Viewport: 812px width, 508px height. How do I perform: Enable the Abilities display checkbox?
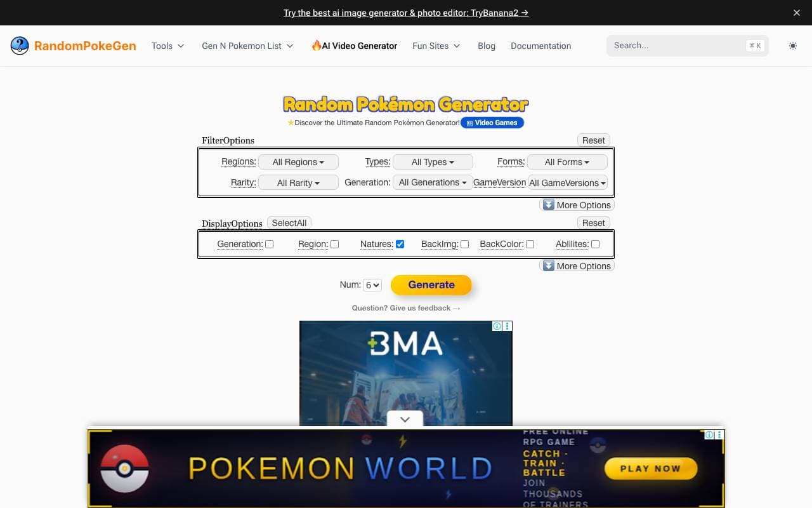pyautogui.click(x=595, y=244)
